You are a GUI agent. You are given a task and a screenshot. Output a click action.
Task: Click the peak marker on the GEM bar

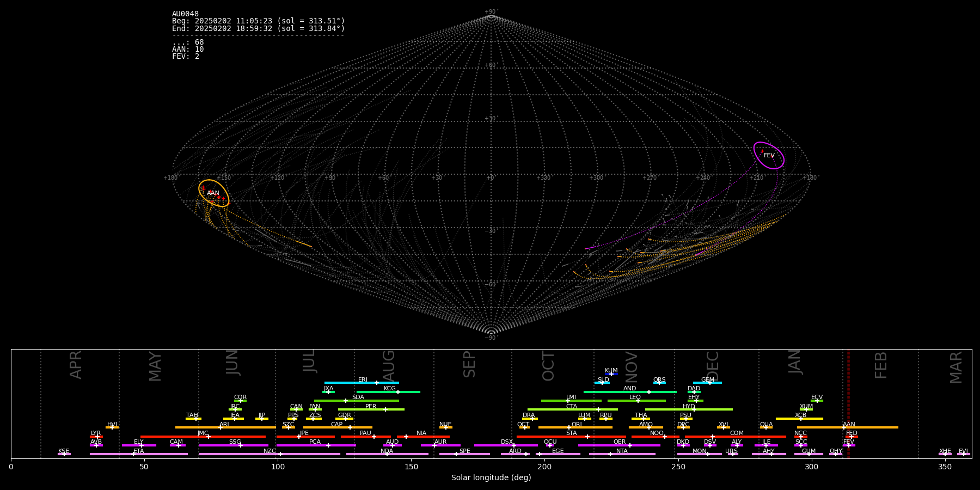709,383
